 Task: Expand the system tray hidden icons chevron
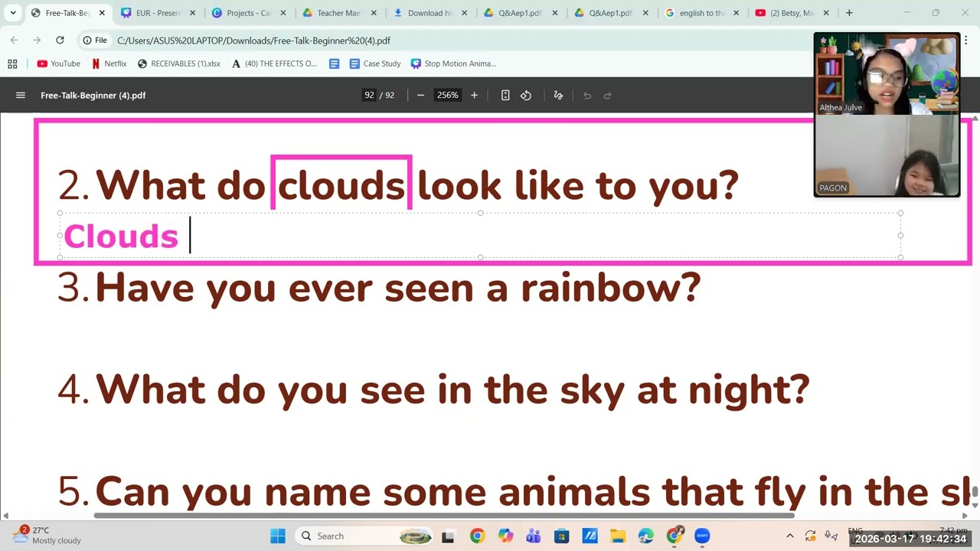[790, 536]
